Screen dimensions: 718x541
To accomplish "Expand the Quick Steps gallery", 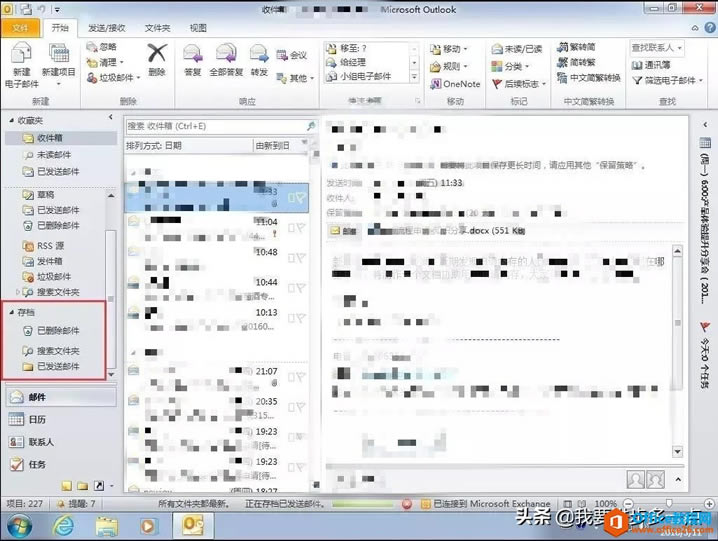I will coord(414,77).
